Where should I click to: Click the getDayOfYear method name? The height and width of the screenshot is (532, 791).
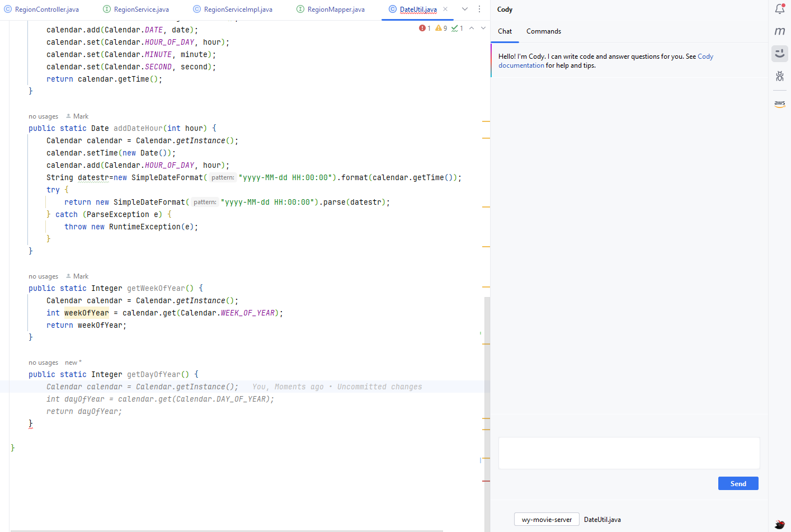tap(154, 374)
